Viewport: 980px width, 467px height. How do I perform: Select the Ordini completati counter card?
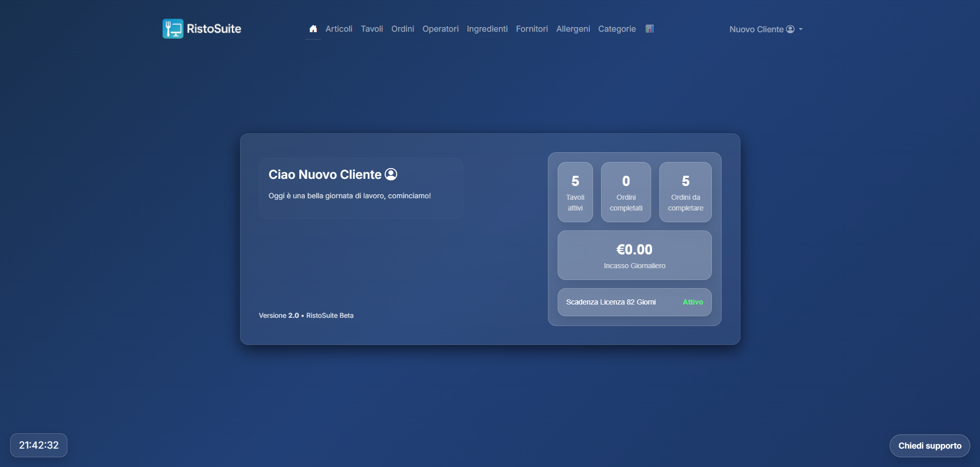[x=626, y=192]
